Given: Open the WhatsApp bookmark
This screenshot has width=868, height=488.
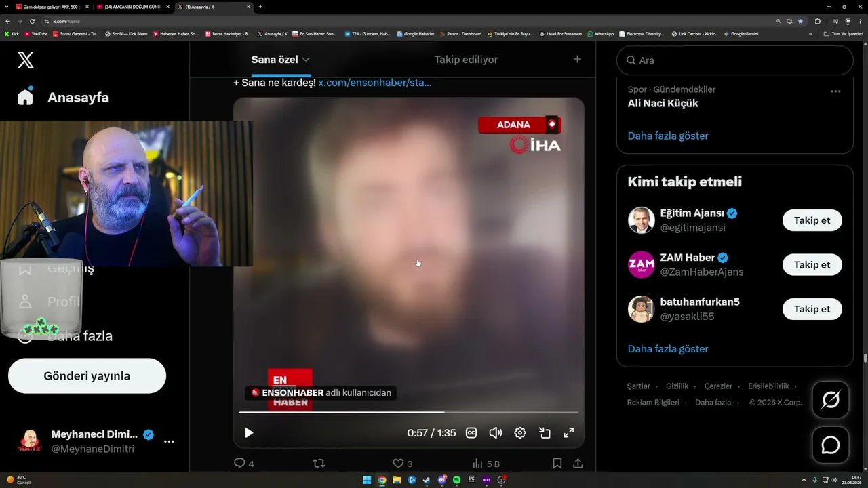Looking at the screenshot, I should point(600,33).
